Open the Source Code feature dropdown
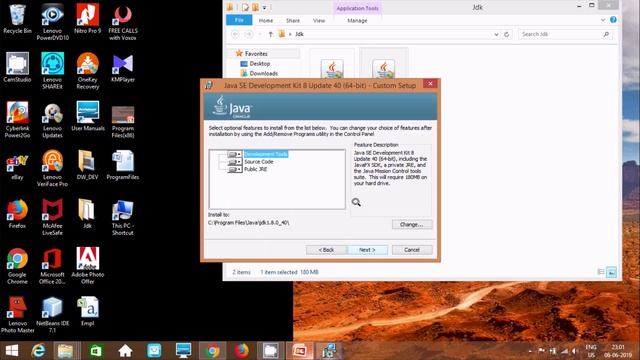Screen dimensions: 640x360 [x=234, y=162]
